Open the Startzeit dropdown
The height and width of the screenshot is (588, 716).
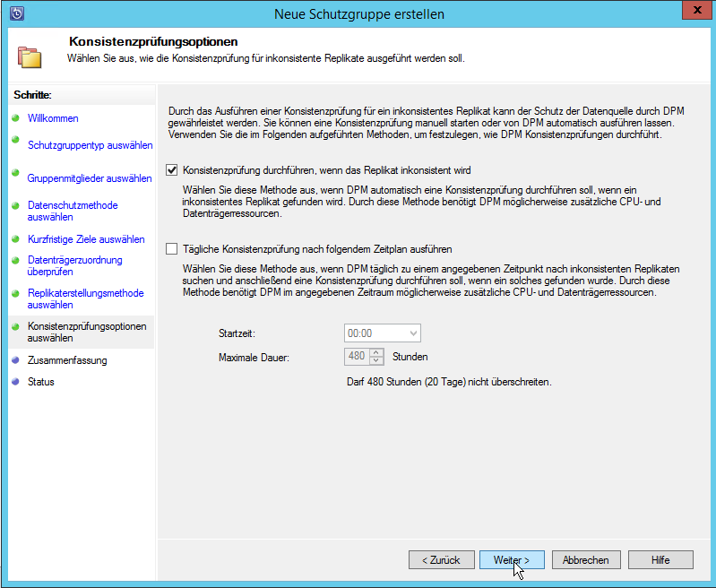click(x=412, y=333)
